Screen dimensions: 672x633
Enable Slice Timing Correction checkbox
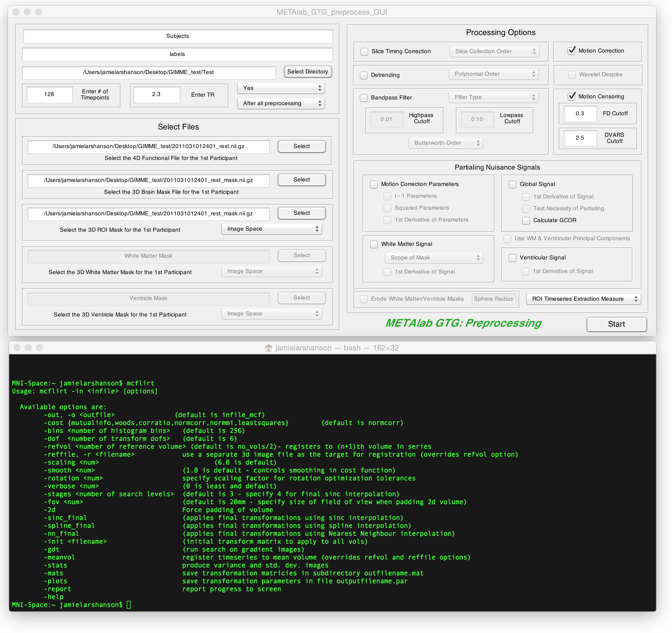(364, 52)
